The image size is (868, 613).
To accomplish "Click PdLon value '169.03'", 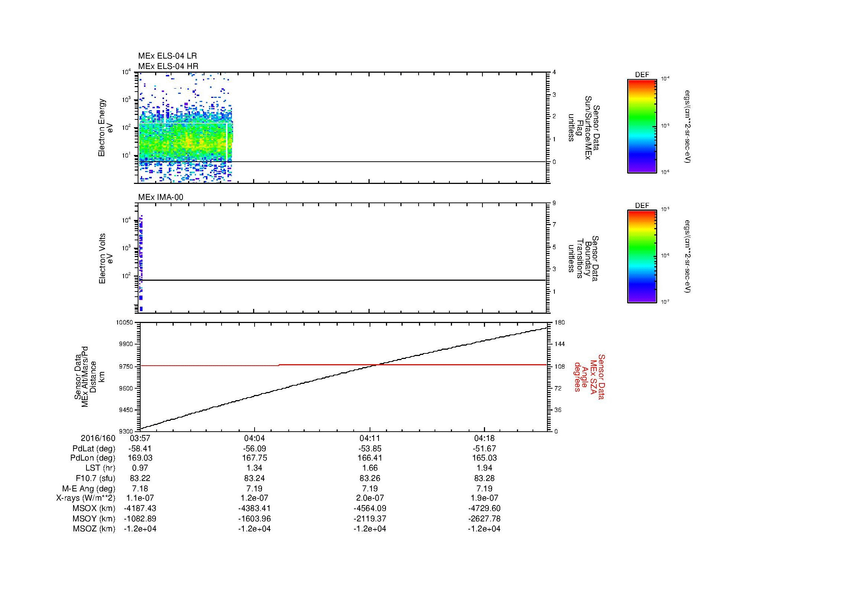I will [140, 458].
